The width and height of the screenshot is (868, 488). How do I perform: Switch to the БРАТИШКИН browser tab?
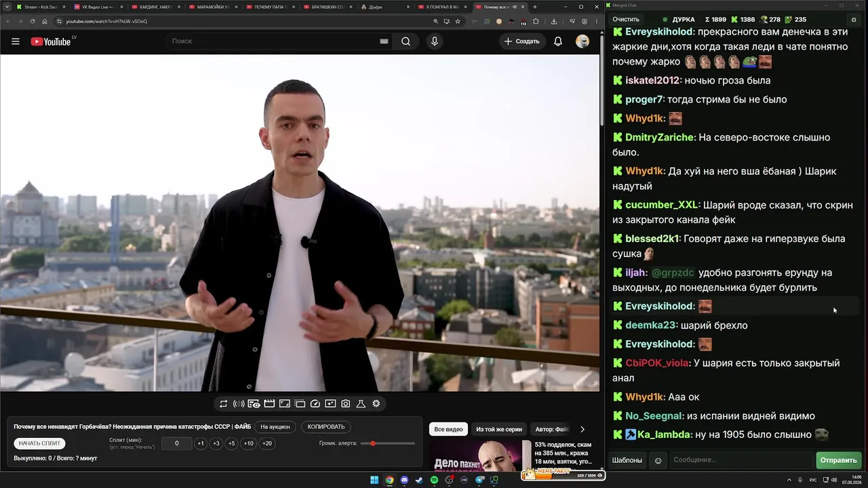(329, 7)
